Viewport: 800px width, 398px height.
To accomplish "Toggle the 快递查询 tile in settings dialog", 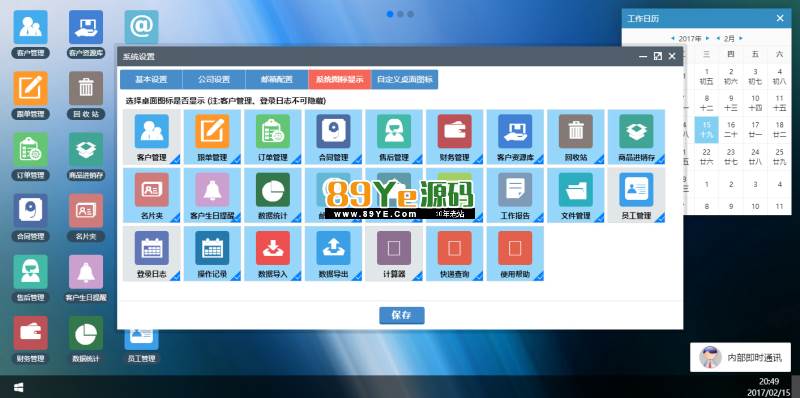I will click(x=454, y=254).
